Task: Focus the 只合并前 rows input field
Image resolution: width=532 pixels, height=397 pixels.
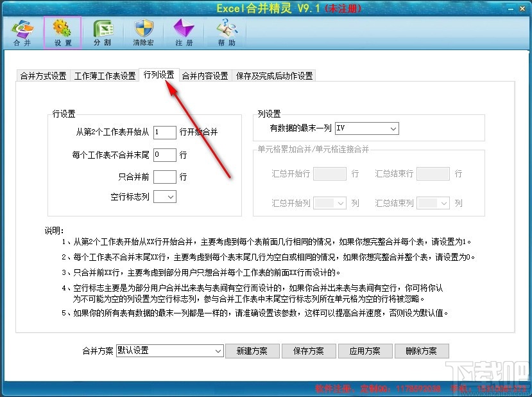Action: [165, 177]
